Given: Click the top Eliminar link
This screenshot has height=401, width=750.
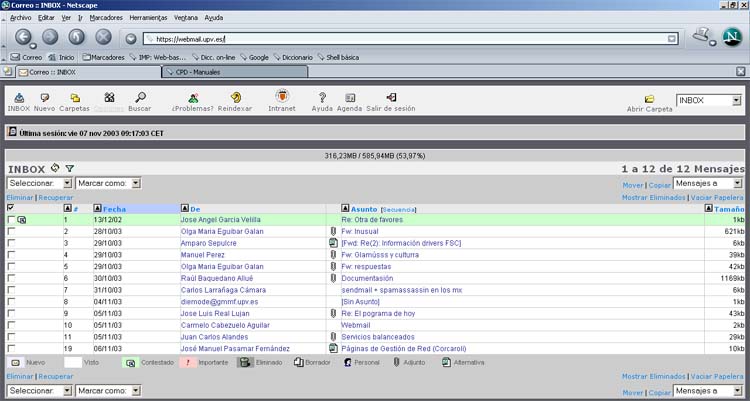Looking at the screenshot, I should coord(20,198).
